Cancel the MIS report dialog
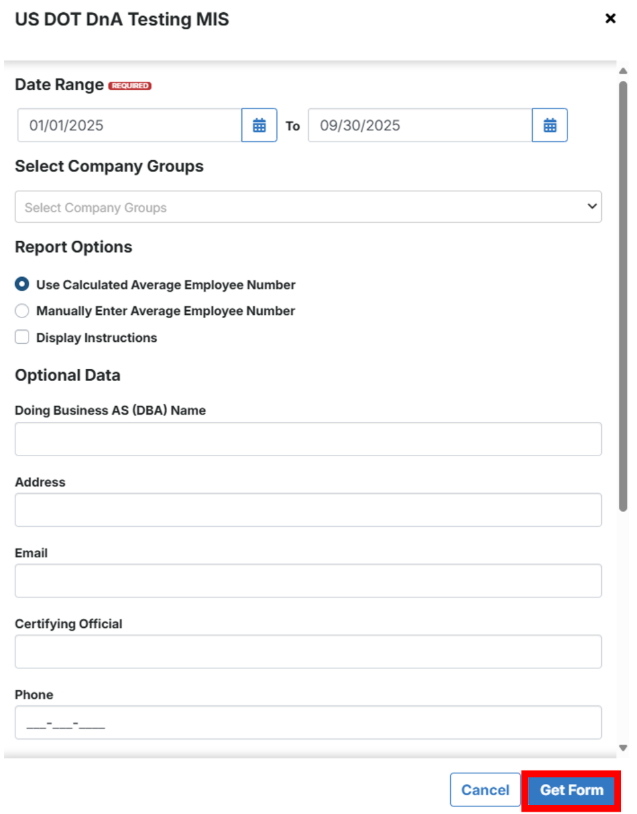The height and width of the screenshot is (814, 637). click(485, 790)
